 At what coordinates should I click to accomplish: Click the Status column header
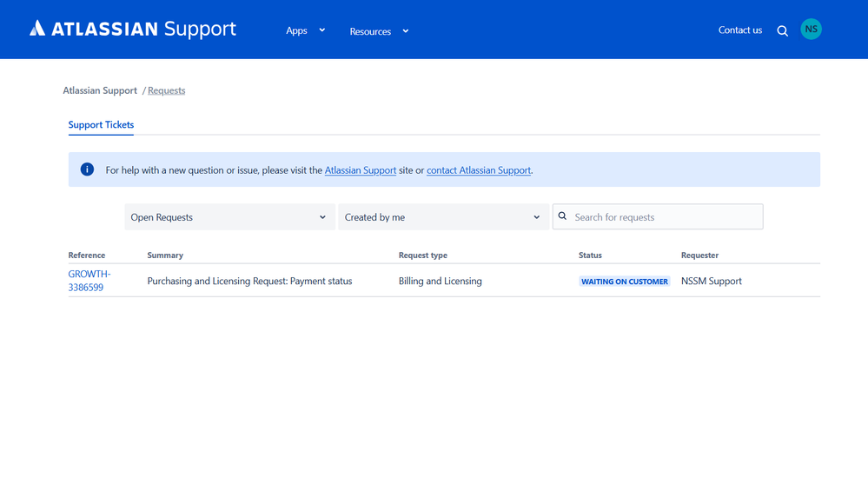click(590, 255)
